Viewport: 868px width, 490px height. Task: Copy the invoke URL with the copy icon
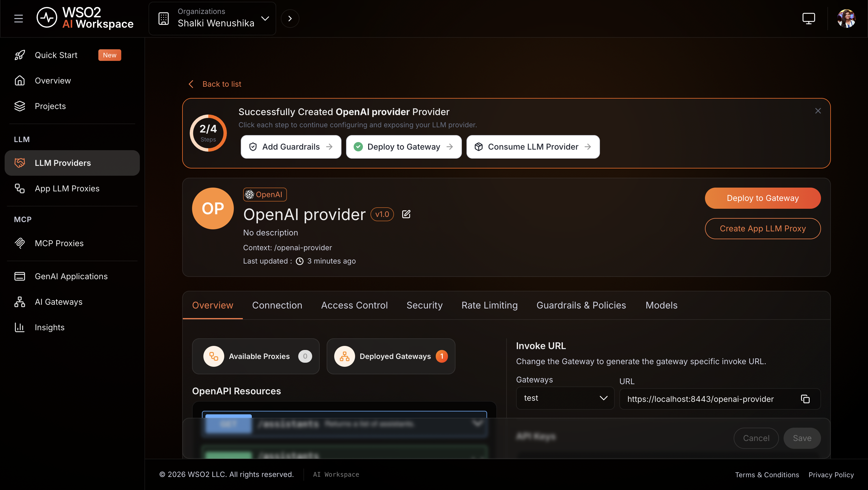point(805,399)
